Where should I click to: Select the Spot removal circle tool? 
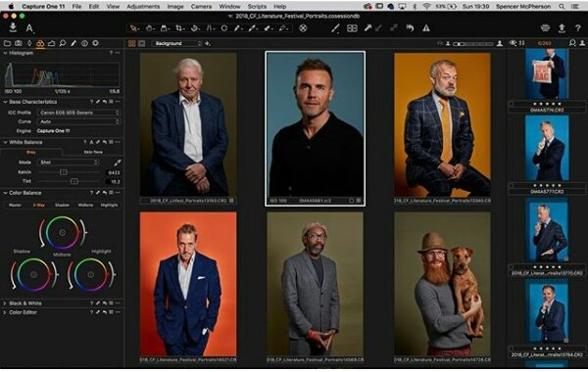(x=224, y=28)
